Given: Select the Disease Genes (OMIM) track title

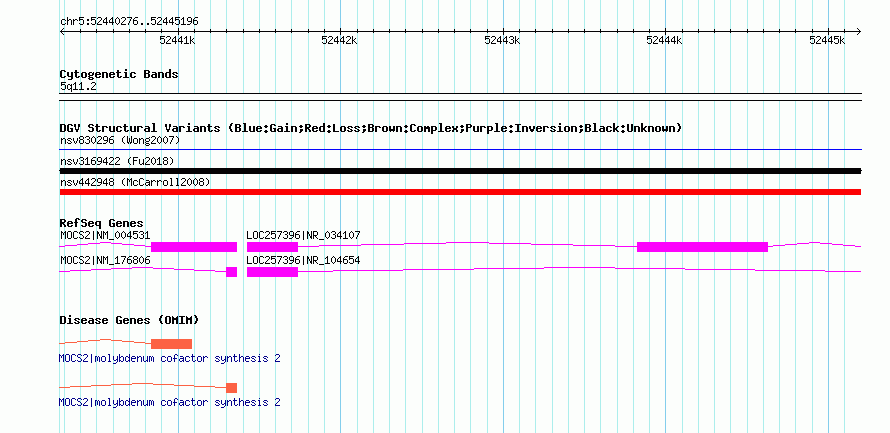Looking at the screenshot, I should click(x=129, y=320).
